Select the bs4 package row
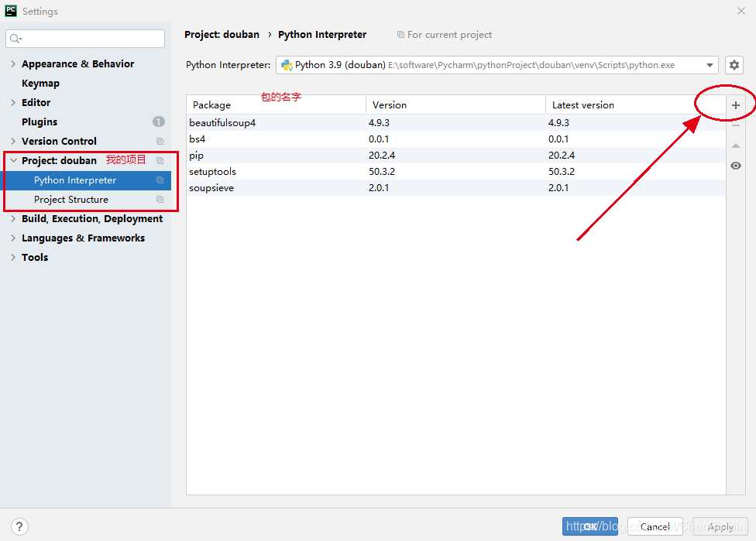 pos(456,139)
